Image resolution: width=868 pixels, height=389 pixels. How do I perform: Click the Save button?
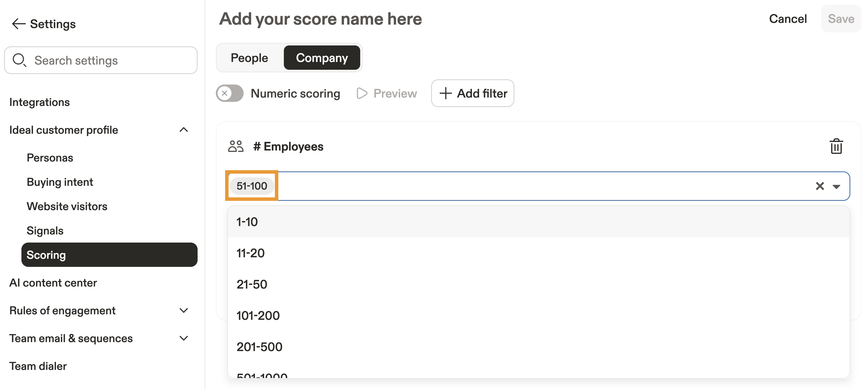click(x=841, y=19)
